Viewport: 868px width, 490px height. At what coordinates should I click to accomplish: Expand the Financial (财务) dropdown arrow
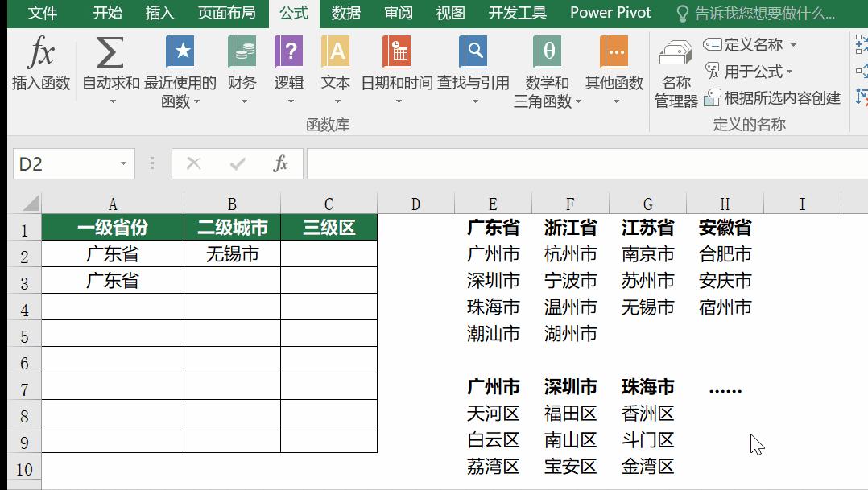243,101
